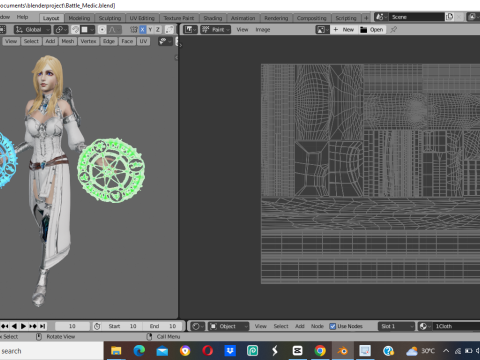Launch Google Chrome from taskbar

[320, 351]
